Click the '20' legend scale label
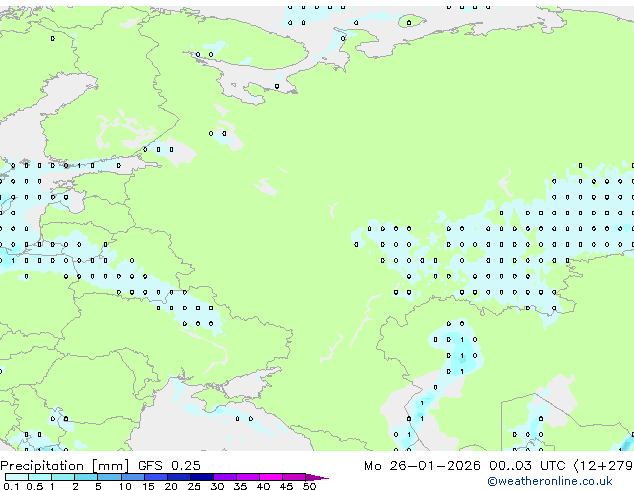634x490 pixels. pyautogui.click(x=171, y=486)
